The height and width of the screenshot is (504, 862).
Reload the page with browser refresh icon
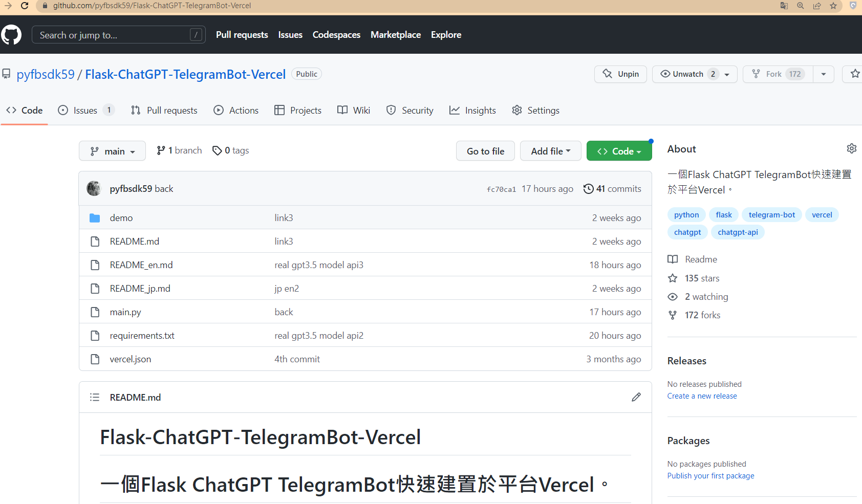25,6
